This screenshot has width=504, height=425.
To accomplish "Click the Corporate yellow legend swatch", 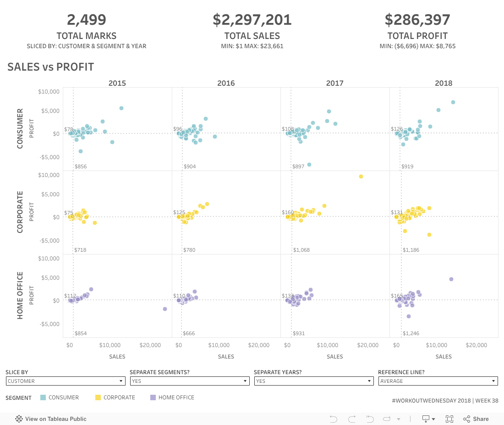I will tap(98, 397).
